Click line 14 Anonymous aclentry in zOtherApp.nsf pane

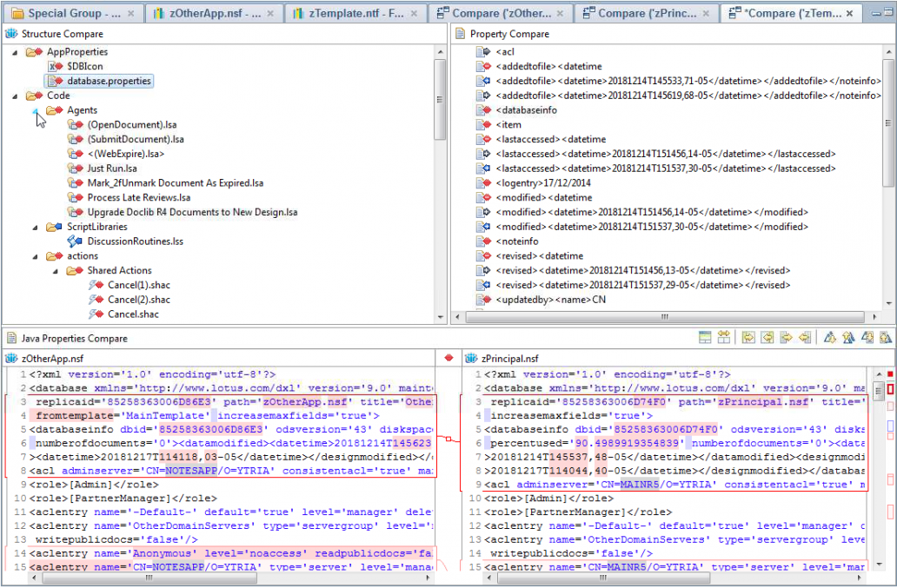(x=231, y=553)
